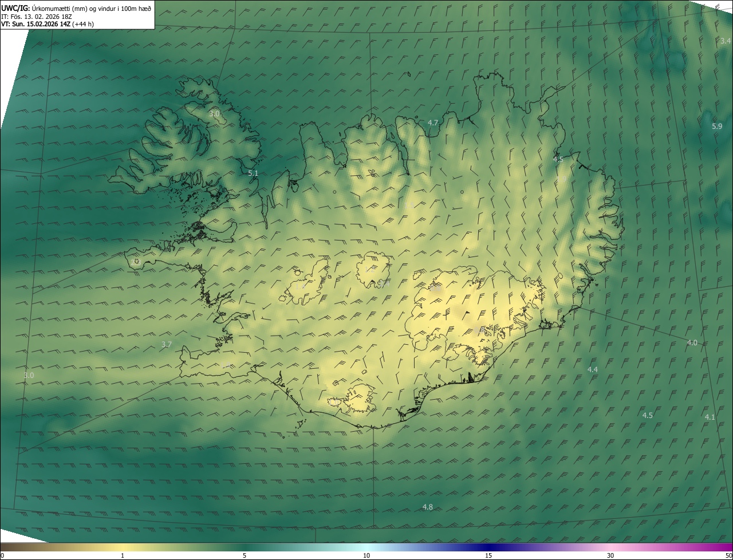733x560 pixels.
Task: Click the 5 tick on the color scale
Action: point(245,555)
